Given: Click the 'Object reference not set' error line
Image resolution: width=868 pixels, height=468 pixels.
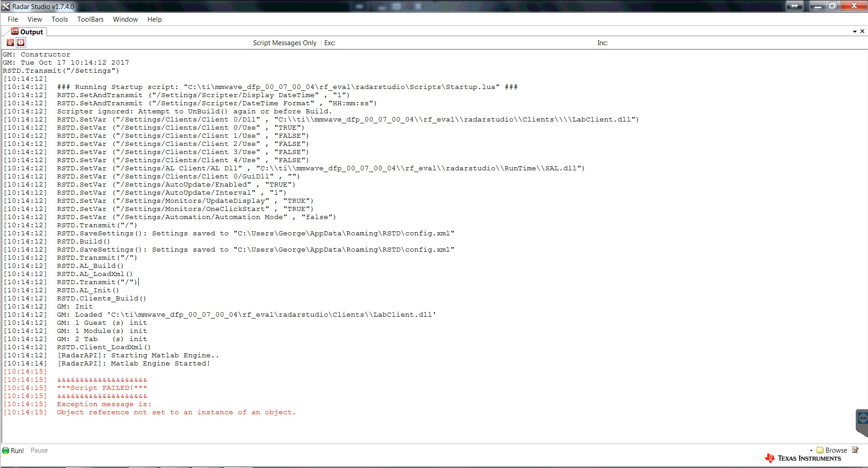Looking at the screenshot, I should tap(176, 412).
